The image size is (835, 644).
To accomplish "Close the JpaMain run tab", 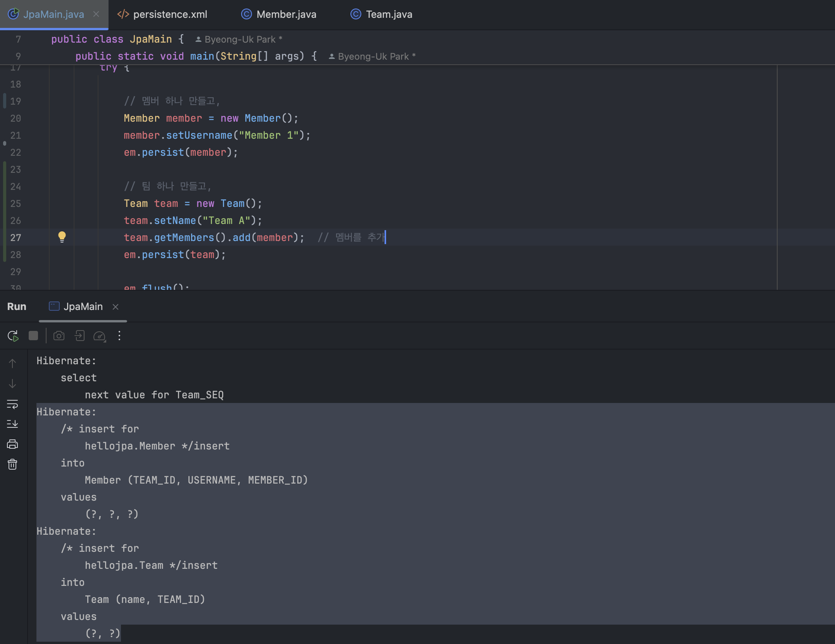I will pyautogui.click(x=116, y=307).
